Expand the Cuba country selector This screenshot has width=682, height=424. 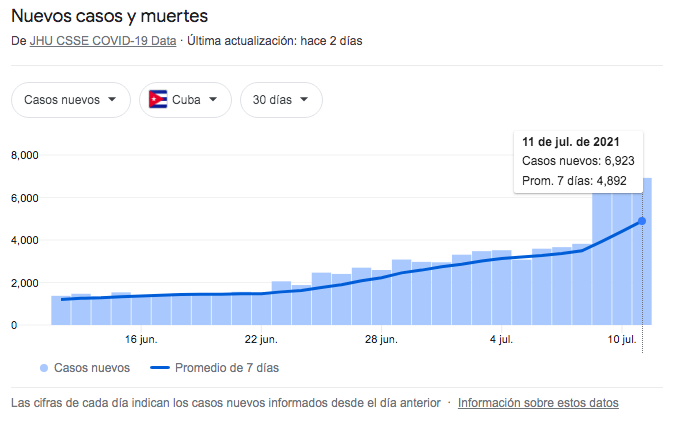[x=185, y=100]
